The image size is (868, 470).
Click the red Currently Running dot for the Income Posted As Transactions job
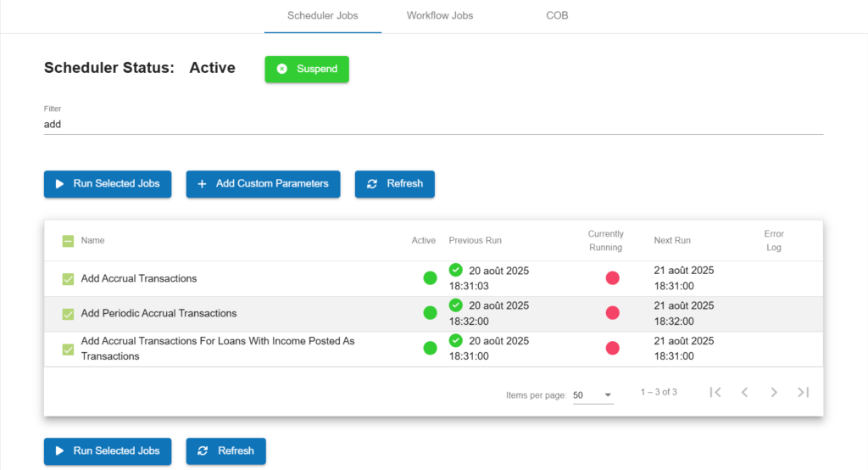[612, 348]
